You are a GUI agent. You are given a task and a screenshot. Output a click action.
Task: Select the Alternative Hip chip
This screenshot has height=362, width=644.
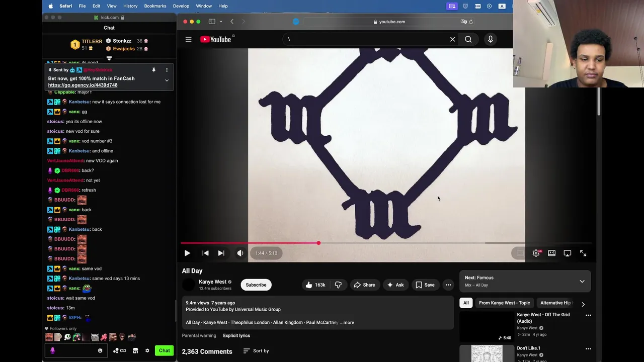pyautogui.click(x=555, y=303)
